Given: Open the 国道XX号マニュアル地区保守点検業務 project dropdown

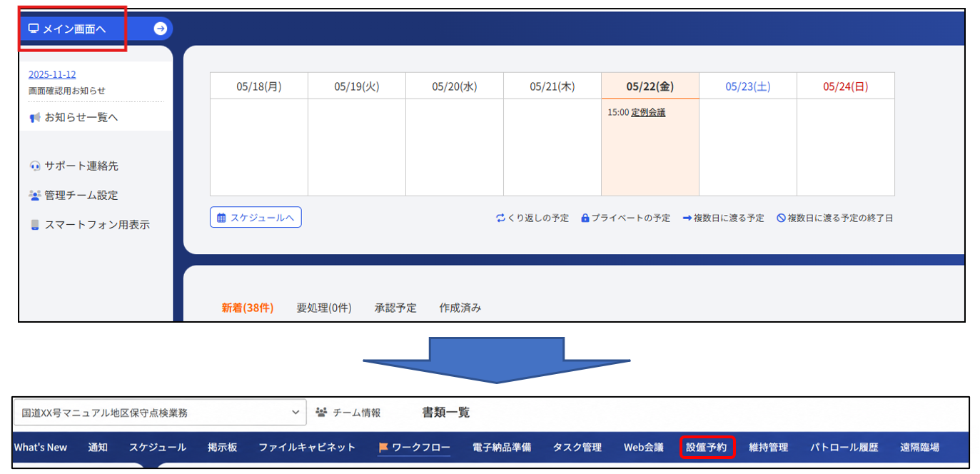Looking at the screenshot, I should pos(160,413).
